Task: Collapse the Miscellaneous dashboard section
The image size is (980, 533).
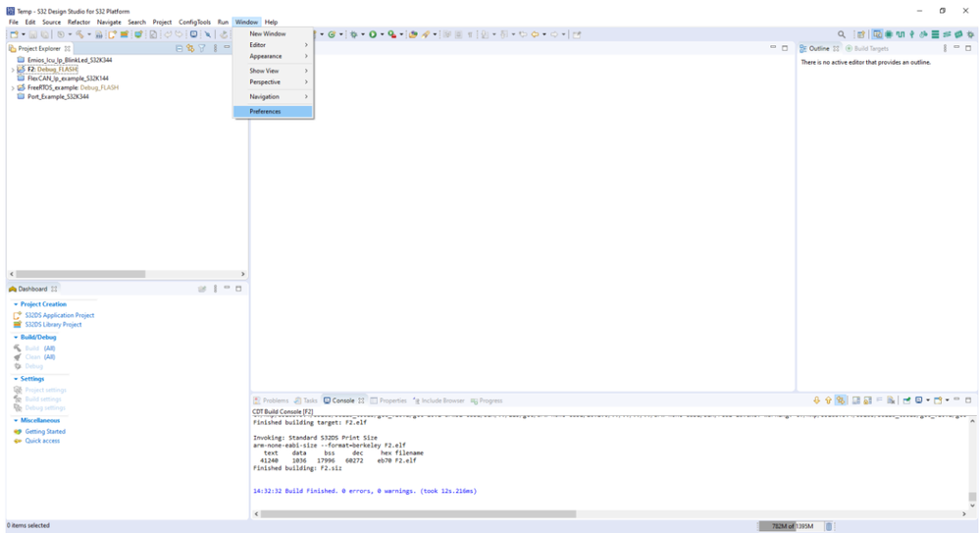Action: 16,420
